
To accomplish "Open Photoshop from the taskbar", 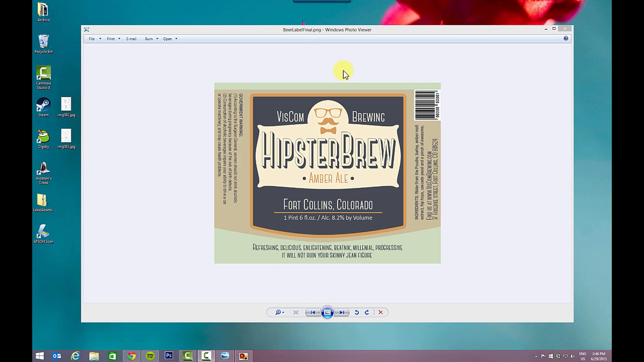I will click(169, 356).
